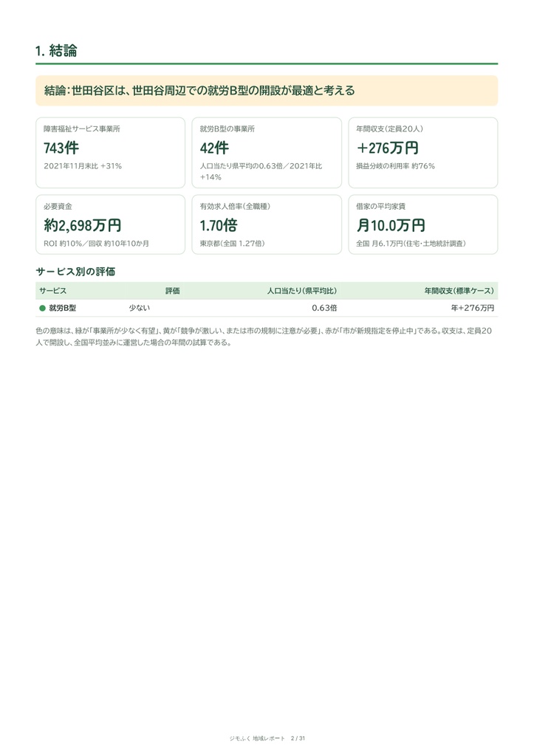Click the '就労B型' table row label
534x756 pixels.
point(62,308)
